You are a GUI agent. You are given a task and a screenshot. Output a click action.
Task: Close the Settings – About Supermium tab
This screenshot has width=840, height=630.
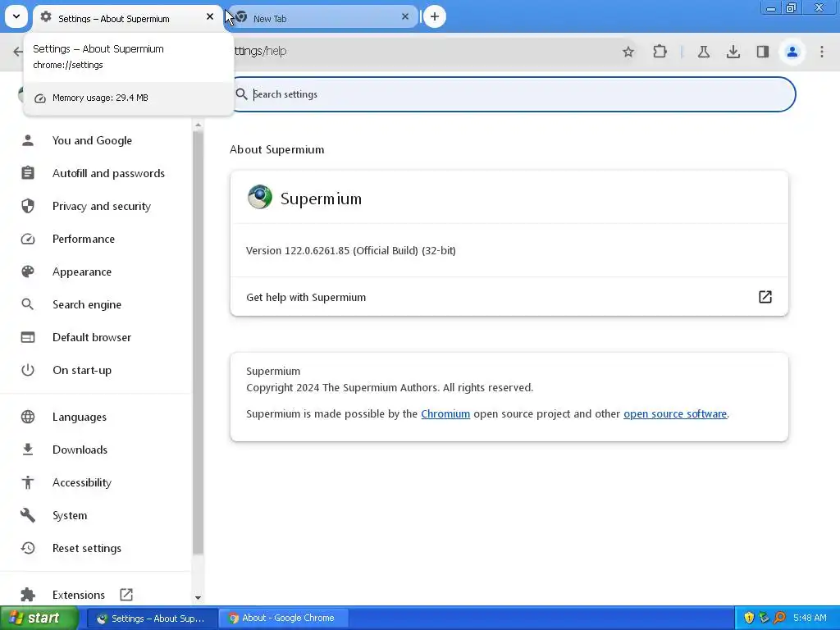coord(210,16)
